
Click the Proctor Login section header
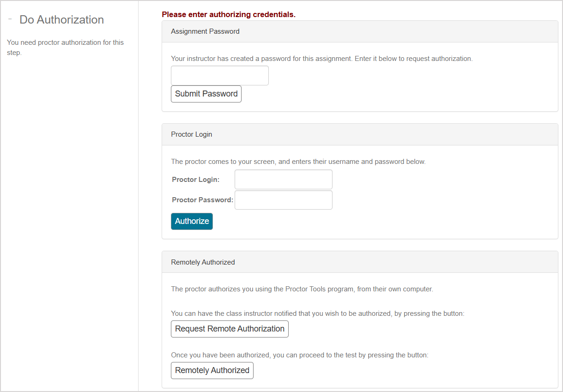tap(191, 134)
